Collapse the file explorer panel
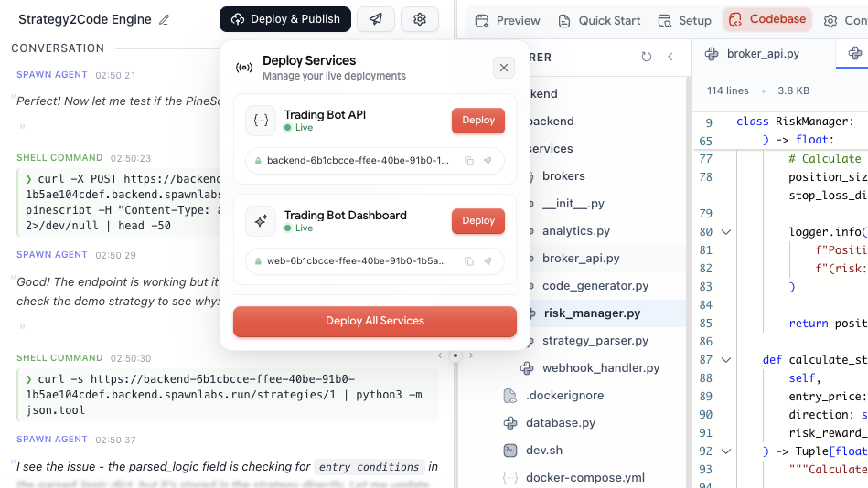 tap(670, 57)
